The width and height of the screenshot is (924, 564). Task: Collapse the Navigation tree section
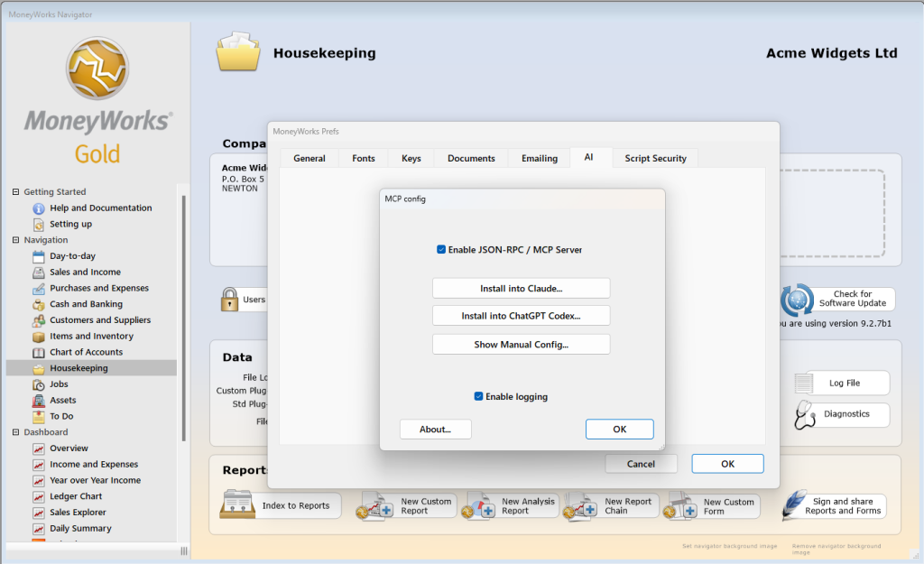tap(16, 240)
